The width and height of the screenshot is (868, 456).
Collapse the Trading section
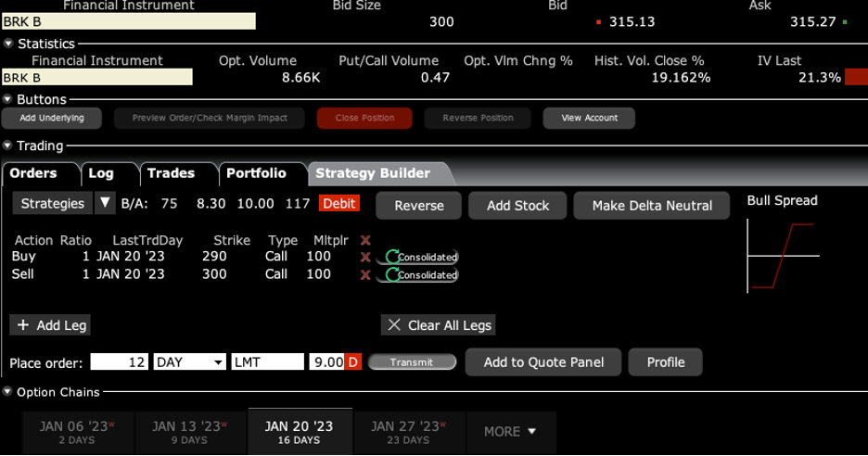[x=7, y=146]
